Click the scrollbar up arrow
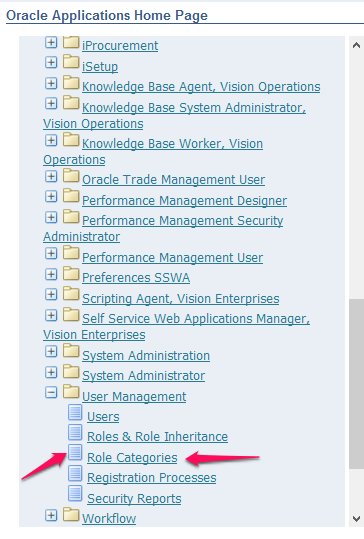Screen dimensions: 364x539 coord(356,45)
